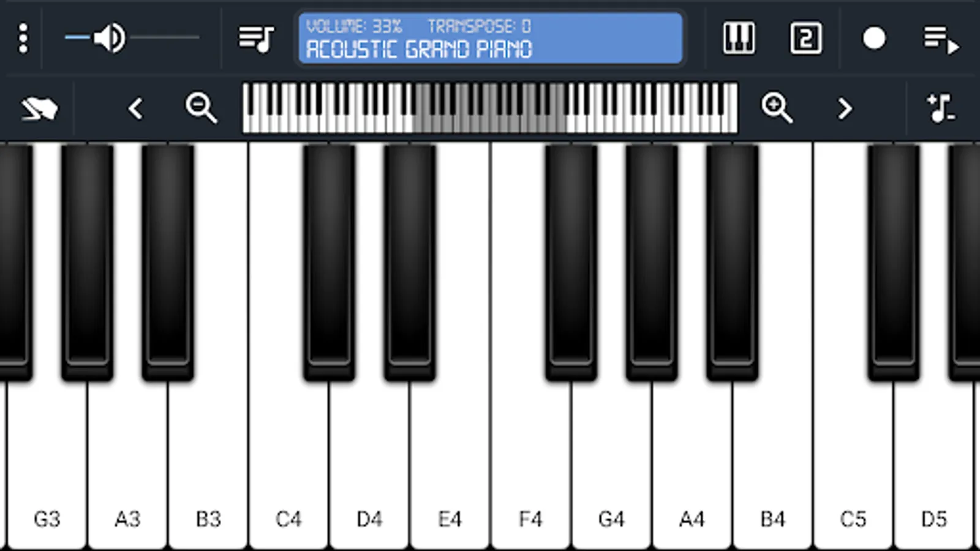Play the C4 white key

tap(288, 465)
